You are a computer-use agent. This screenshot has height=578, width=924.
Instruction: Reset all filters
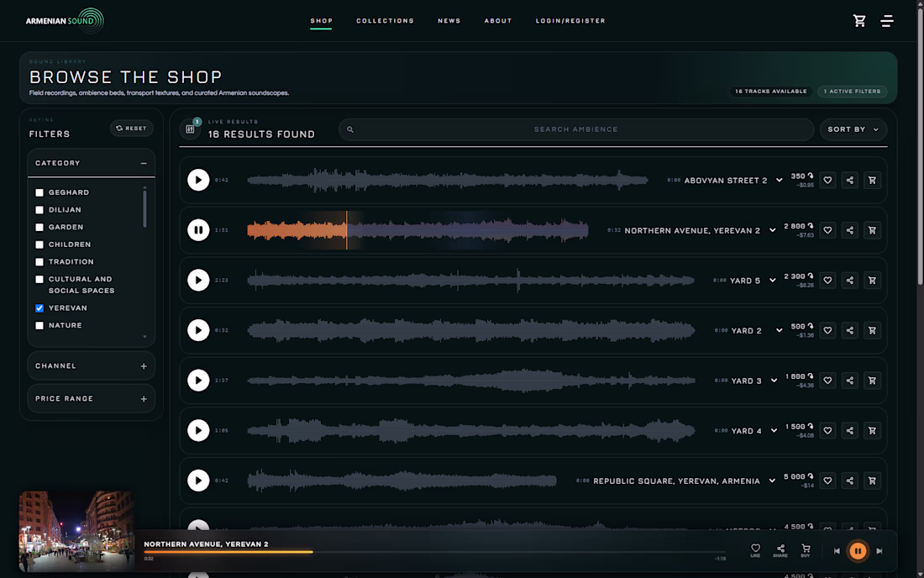point(131,129)
